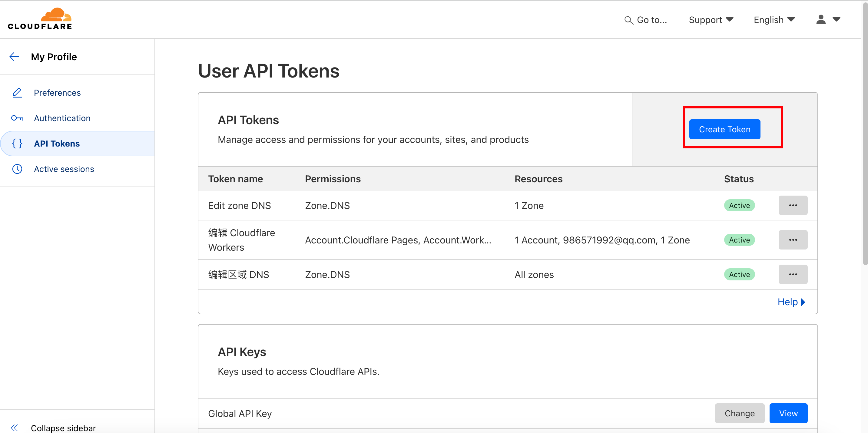The width and height of the screenshot is (868, 433).
Task: Open options menu for Edit zone DNS token
Action: [792, 205]
